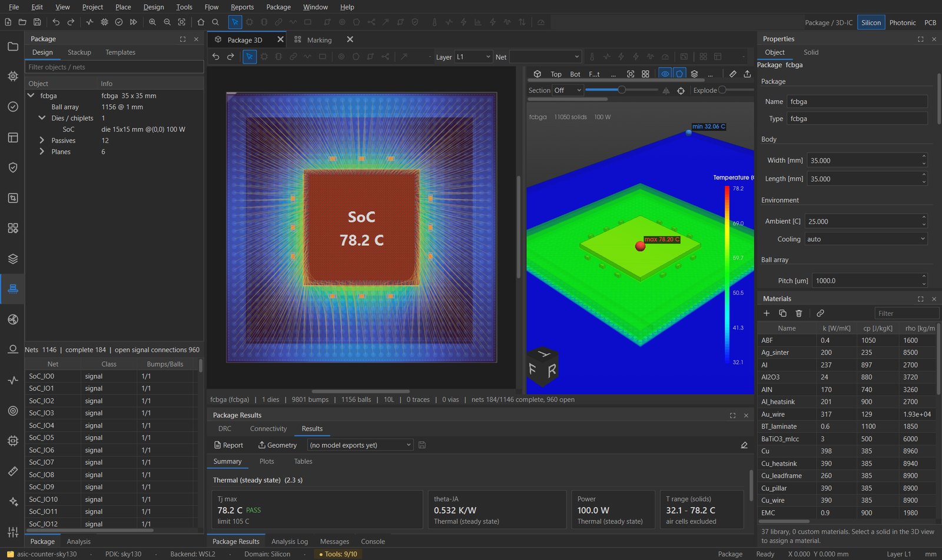This screenshot has width=942, height=560.
Task: Delete material using the trash icon
Action: tap(799, 314)
